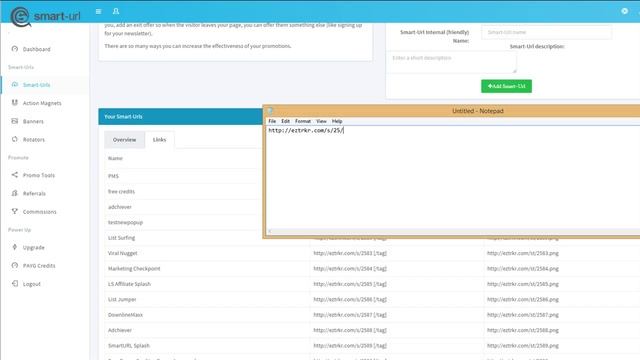Click the Banners image icon
640x360 pixels.
pos(15,121)
